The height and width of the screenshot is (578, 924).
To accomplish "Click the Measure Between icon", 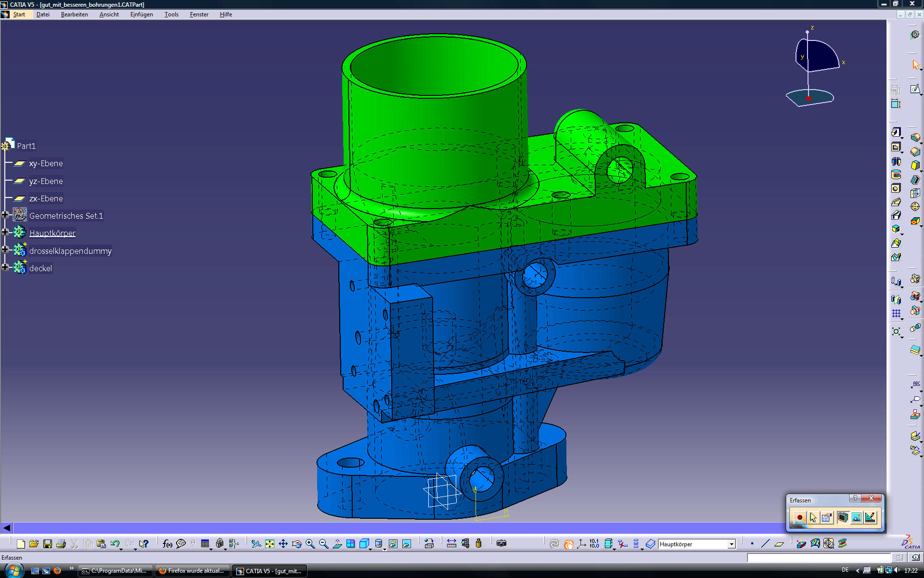I will (x=451, y=543).
